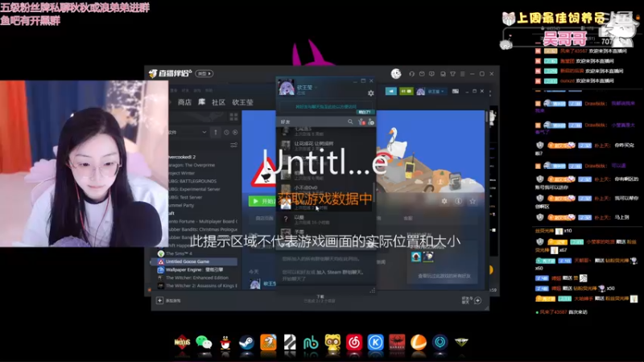This screenshot has width=644, height=362.
Task: Open the blue circular ring dock icon
Action: click(x=440, y=343)
